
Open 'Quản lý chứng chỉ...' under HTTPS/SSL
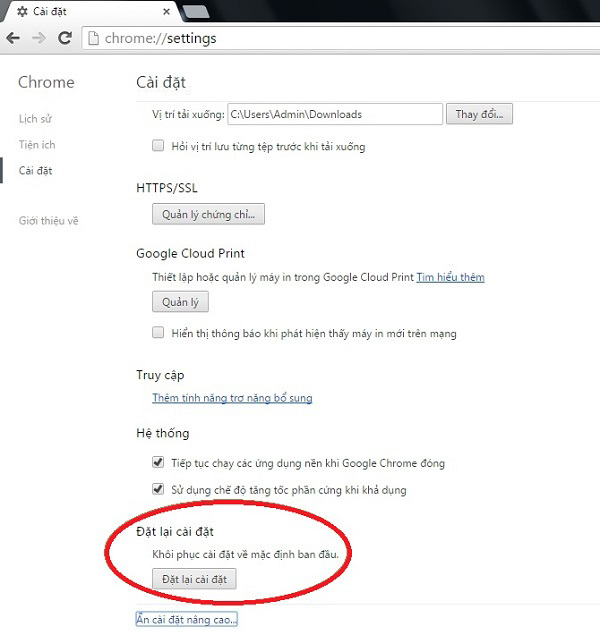click(208, 213)
